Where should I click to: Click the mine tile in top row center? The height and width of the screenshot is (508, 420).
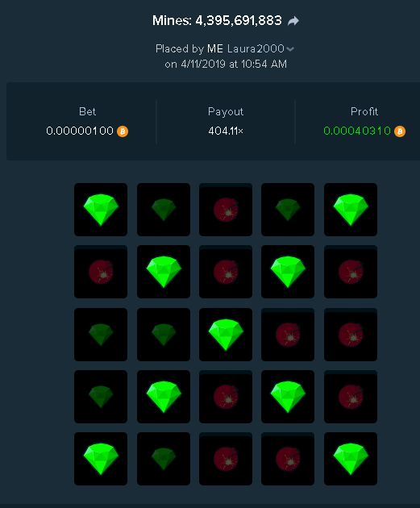click(226, 210)
